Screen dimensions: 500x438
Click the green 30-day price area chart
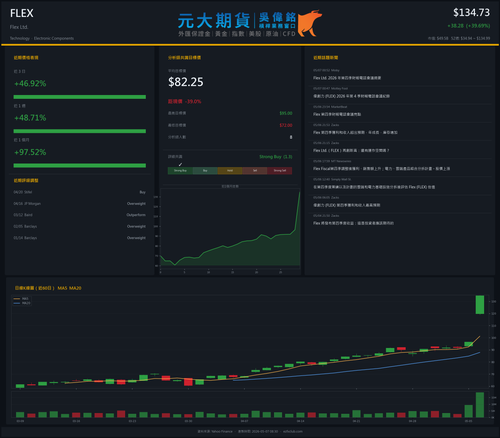pos(230,230)
